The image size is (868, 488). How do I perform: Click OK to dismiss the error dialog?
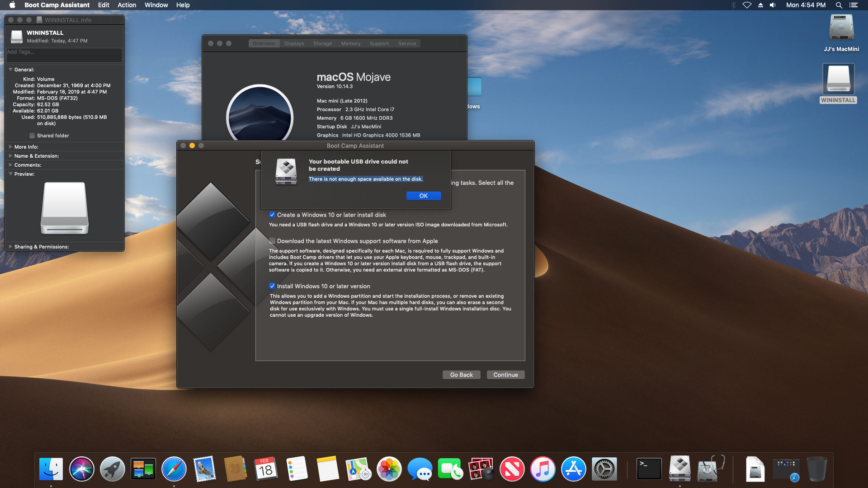[424, 196]
